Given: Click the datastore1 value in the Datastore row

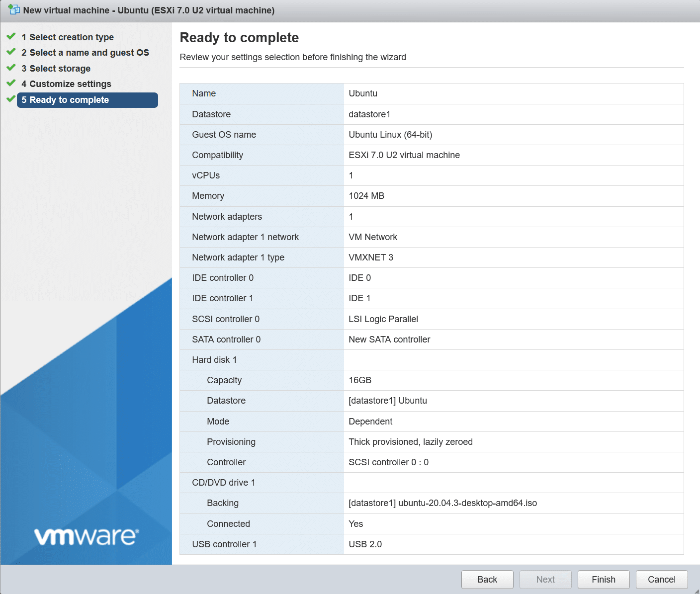Looking at the screenshot, I should [x=369, y=114].
